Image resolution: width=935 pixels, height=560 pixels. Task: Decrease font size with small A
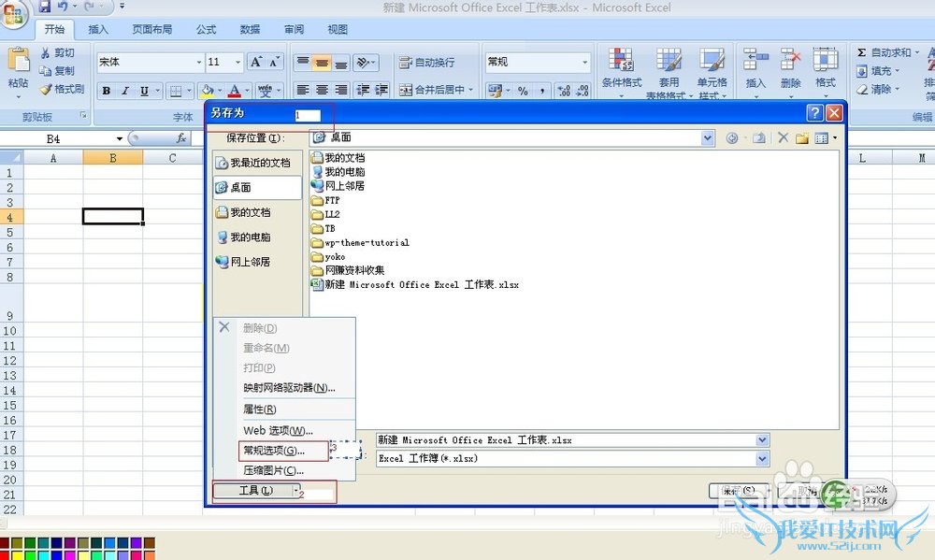(x=274, y=62)
